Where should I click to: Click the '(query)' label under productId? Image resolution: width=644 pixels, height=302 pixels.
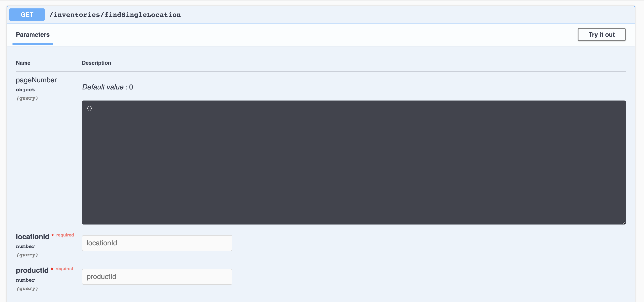pos(27,288)
